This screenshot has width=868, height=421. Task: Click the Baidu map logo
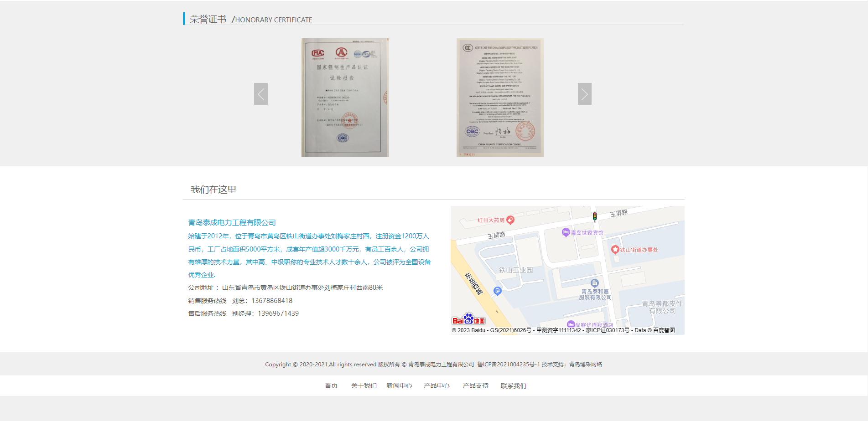[468, 319]
